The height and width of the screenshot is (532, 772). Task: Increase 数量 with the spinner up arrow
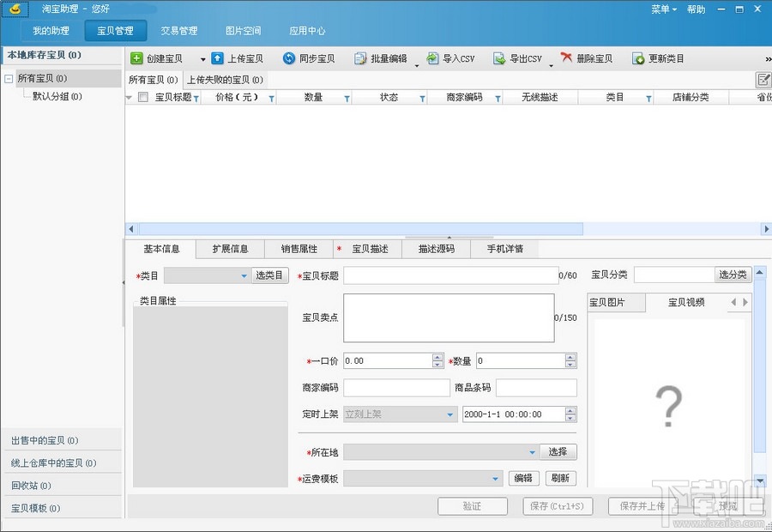click(x=570, y=357)
